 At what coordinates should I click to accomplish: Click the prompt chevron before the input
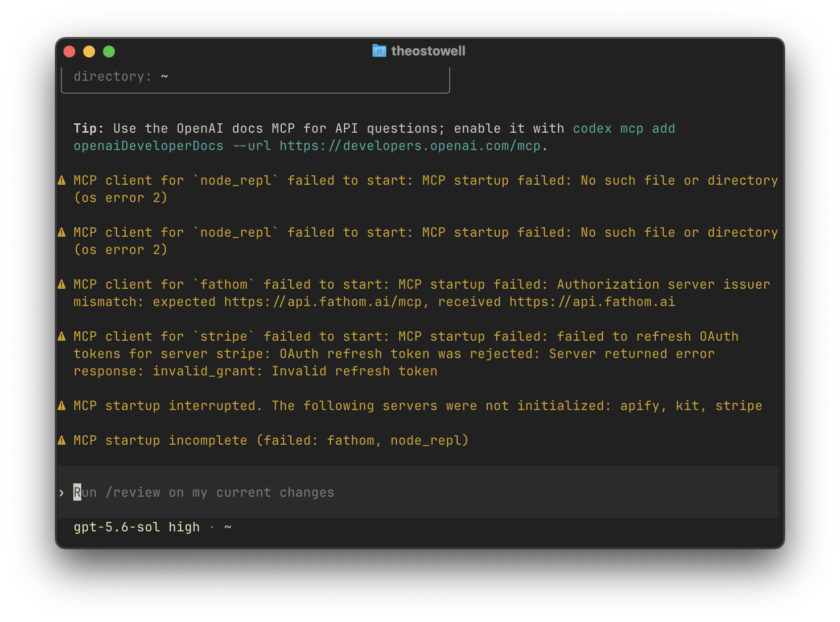[61, 493]
